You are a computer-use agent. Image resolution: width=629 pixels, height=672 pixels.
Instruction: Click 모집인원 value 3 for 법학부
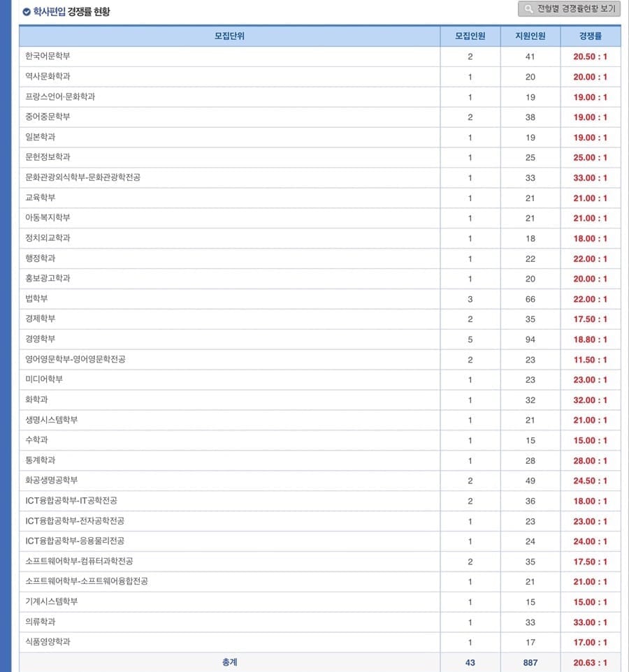click(x=470, y=299)
